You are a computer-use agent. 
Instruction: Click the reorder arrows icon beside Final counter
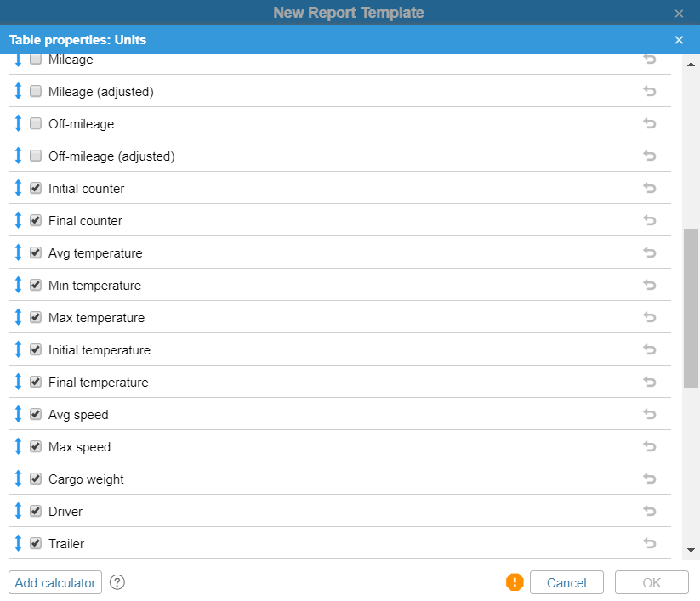tap(19, 220)
